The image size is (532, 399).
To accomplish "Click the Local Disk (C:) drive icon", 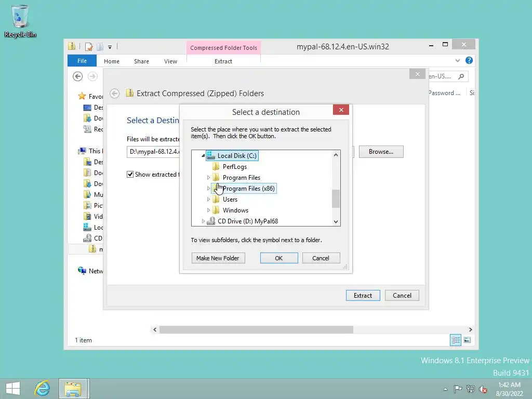I will 211,155.
